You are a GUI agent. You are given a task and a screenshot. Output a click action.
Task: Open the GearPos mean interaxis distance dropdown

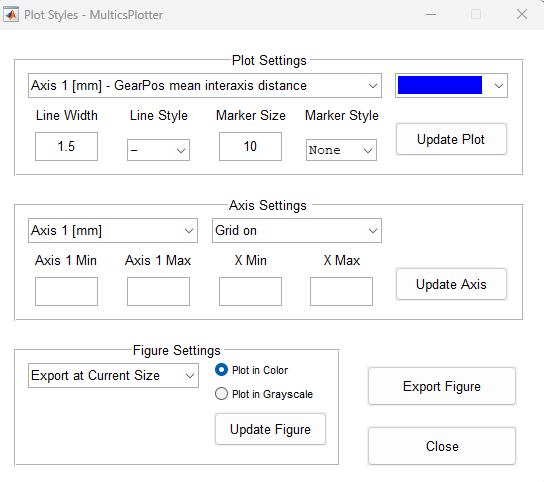pos(205,85)
